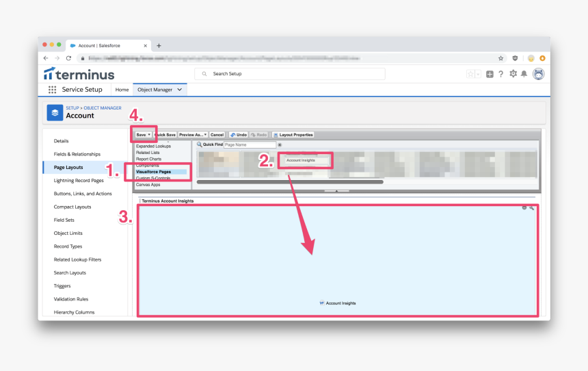The image size is (588, 371).
Task: Click the Quick Find magnifier icon
Action: pyautogui.click(x=199, y=144)
